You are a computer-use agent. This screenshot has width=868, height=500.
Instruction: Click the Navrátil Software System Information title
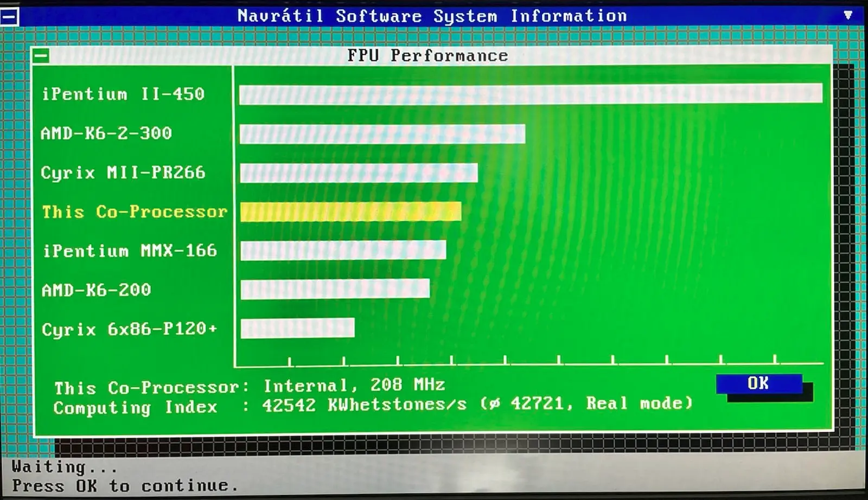point(432,16)
